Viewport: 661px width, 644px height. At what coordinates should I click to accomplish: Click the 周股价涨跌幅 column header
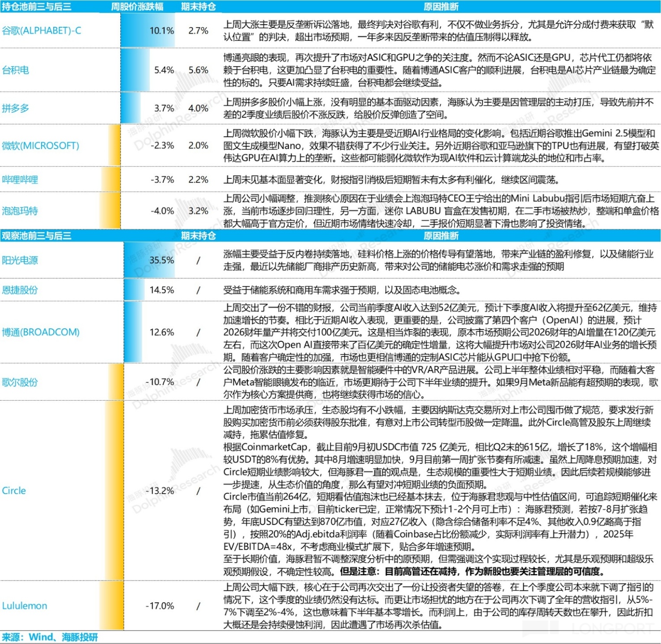(137, 7)
